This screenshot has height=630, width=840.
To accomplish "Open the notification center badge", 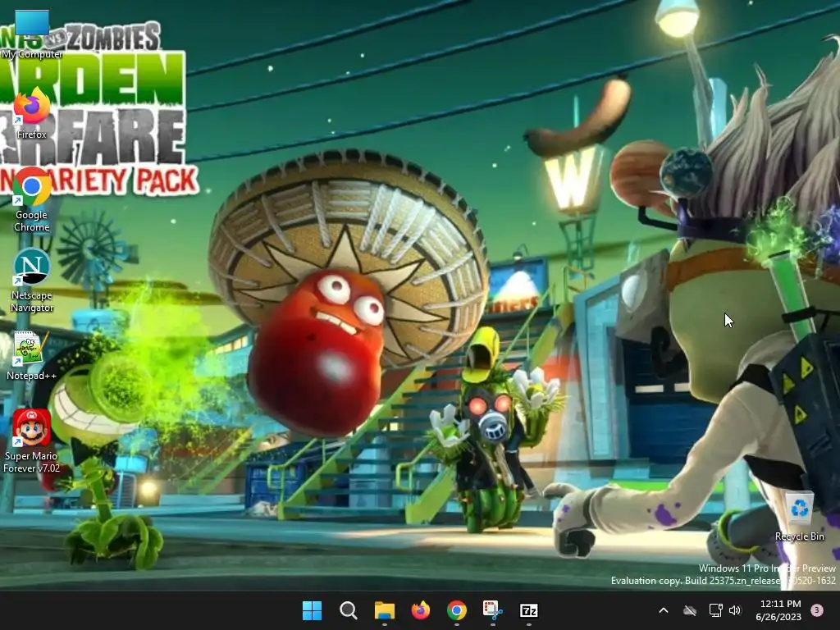I will [x=817, y=610].
